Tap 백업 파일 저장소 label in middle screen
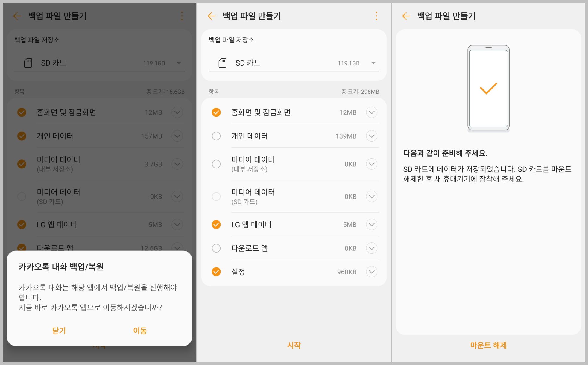 pos(231,40)
